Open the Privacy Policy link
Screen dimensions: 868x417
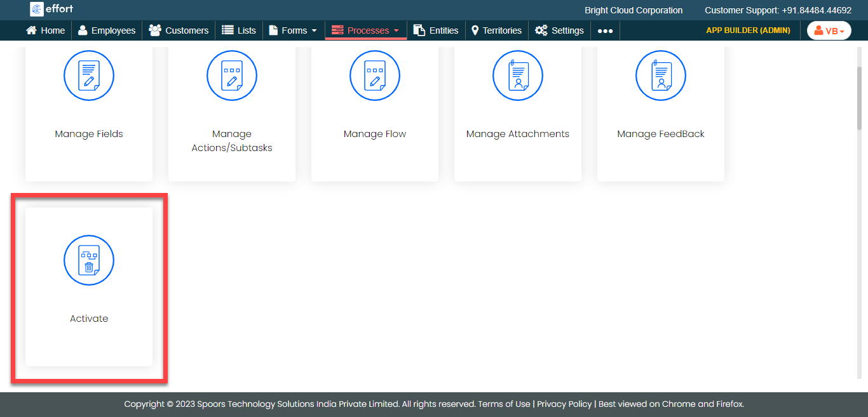click(564, 404)
